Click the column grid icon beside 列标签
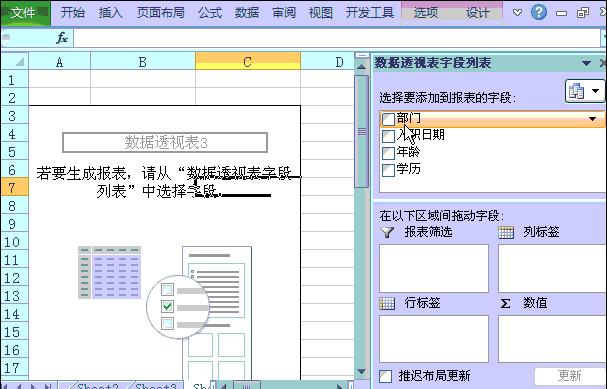Image resolution: width=607 pixels, height=389 pixels. [x=506, y=232]
